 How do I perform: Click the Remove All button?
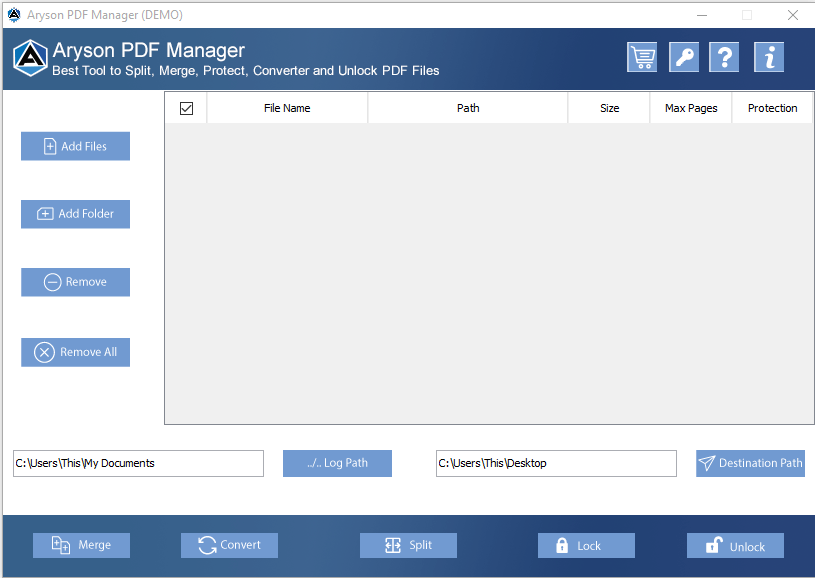[x=75, y=352]
